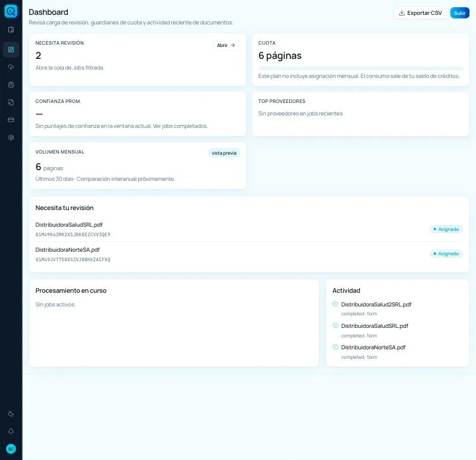
Task: Click the Ver jobs completados link
Action: tap(180, 126)
